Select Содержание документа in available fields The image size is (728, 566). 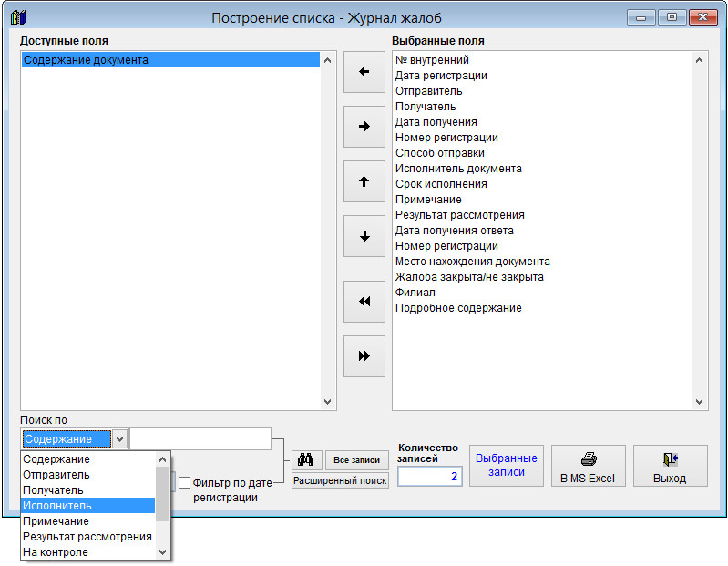point(170,60)
